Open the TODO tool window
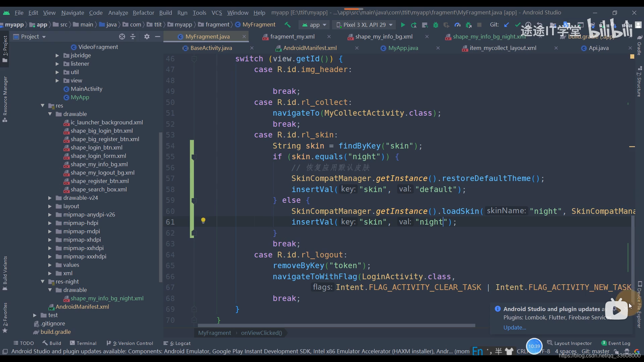 coord(23,343)
